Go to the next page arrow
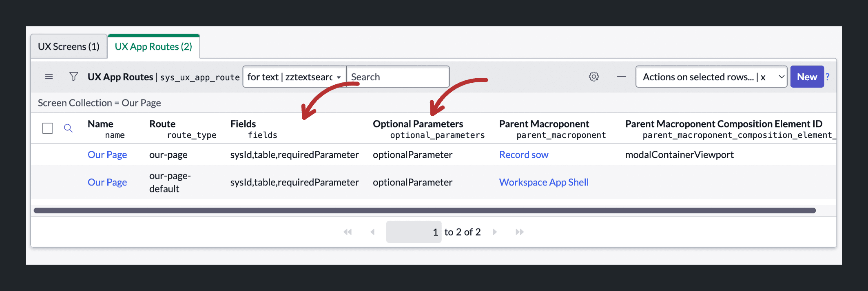This screenshot has height=291, width=868. point(495,232)
